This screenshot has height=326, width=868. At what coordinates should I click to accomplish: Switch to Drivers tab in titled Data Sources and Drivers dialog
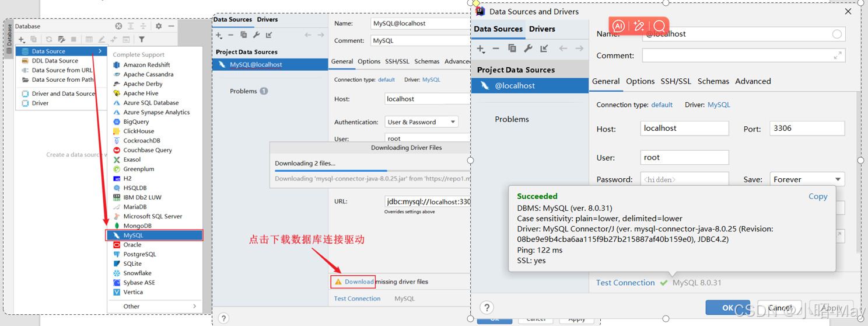tap(542, 29)
